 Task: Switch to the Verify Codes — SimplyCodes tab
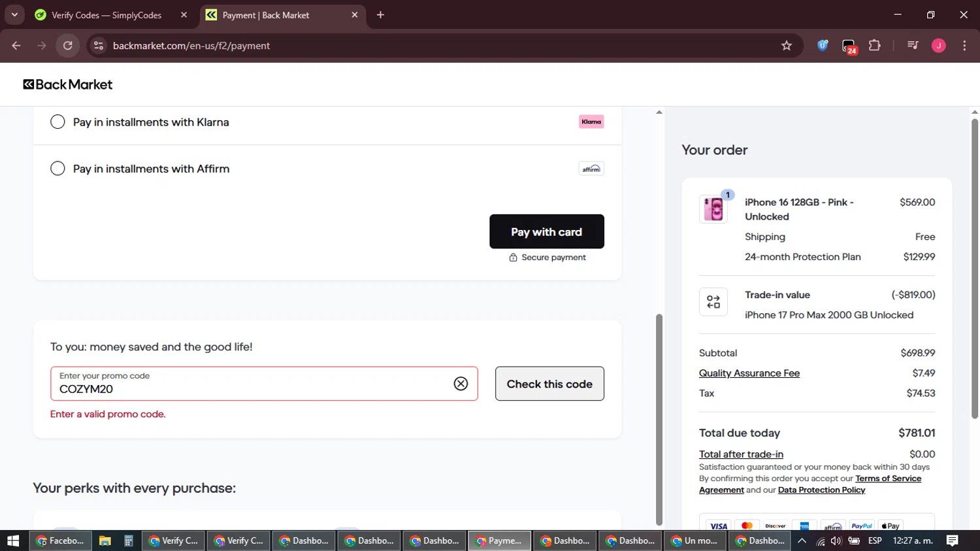(x=106, y=15)
